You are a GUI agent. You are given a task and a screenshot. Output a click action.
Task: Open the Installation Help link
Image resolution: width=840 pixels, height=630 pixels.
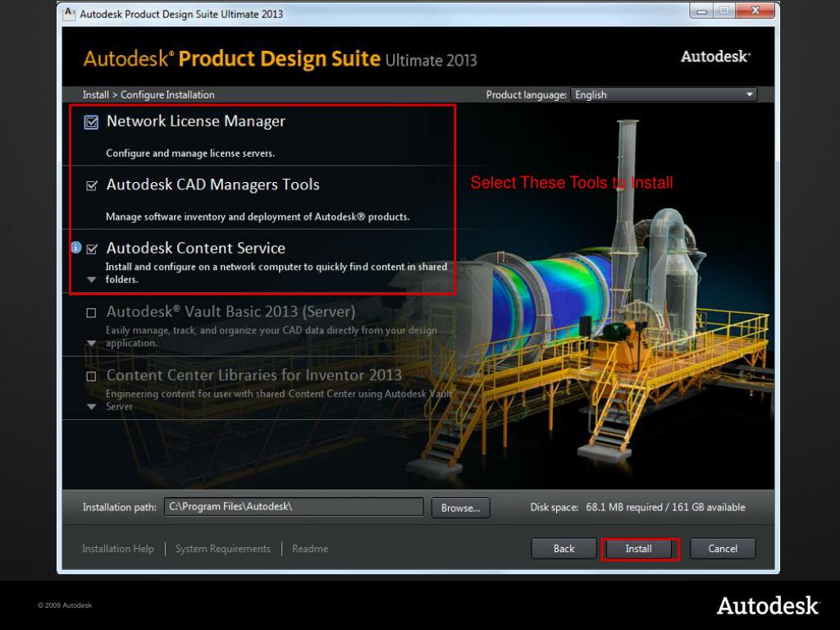point(118,549)
